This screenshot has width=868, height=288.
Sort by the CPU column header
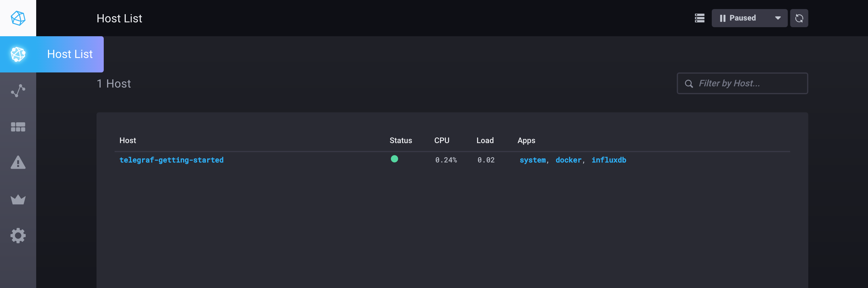pos(442,140)
